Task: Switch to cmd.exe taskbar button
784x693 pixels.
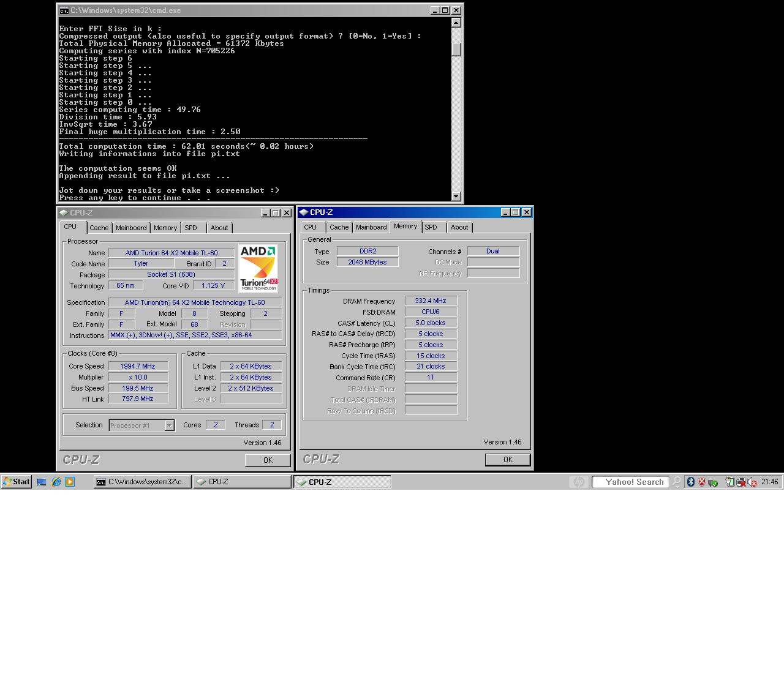Action: click(x=142, y=482)
